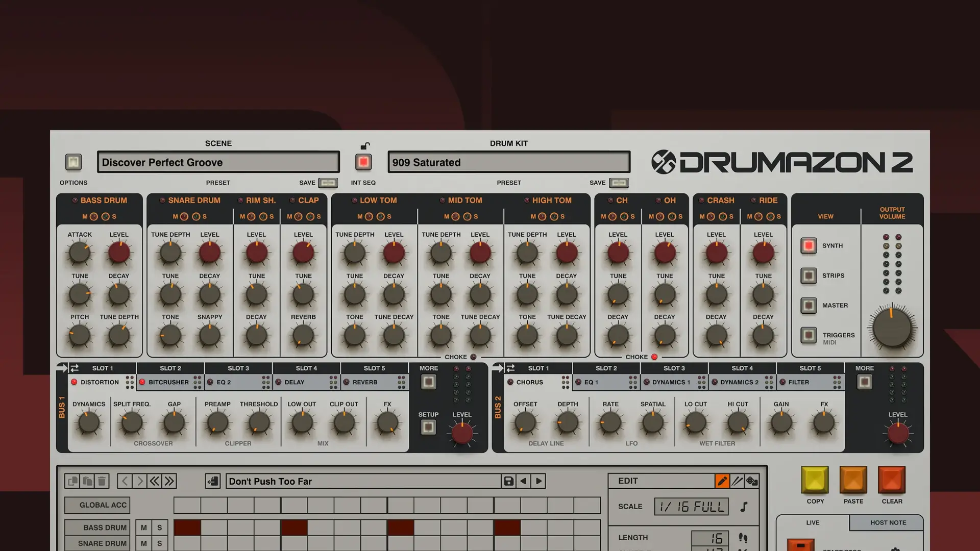Click the paste pattern icon in sequencer toolbar
This screenshot has height=551, width=980.
coord(87,481)
